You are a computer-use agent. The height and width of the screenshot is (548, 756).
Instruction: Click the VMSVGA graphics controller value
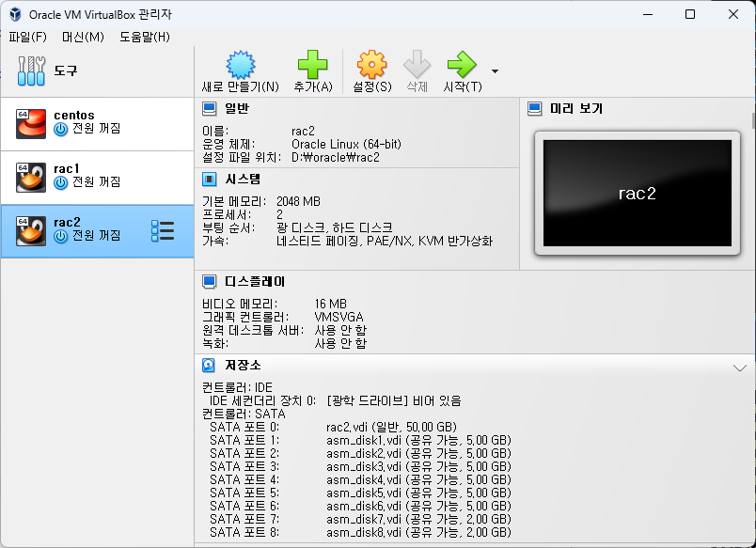[x=339, y=317]
